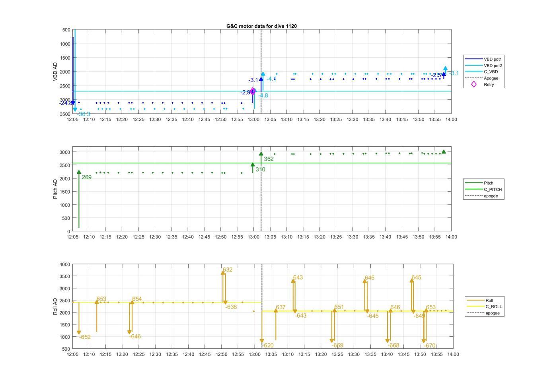
Task: Click the magenta Retry diamond marker on VBD plot
Action: [253, 91]
